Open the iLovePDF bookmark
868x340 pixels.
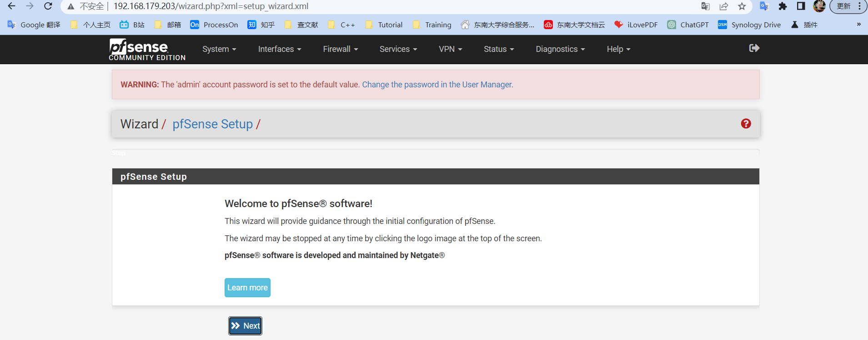click(636, 25)
